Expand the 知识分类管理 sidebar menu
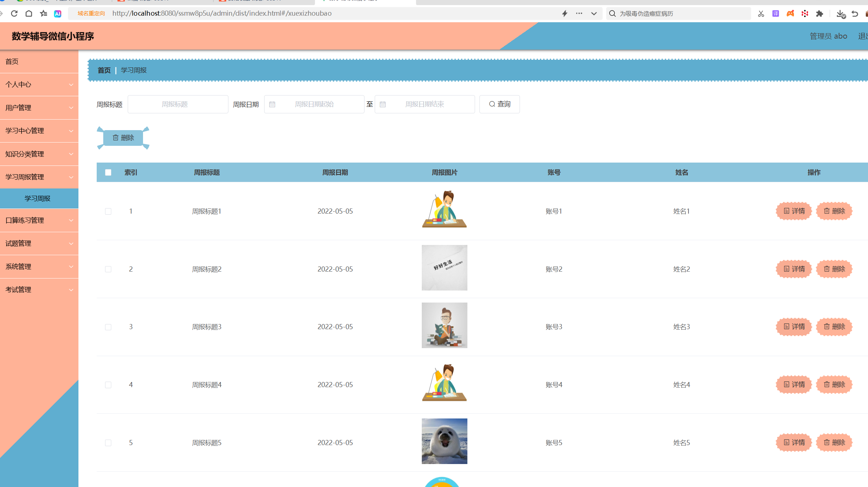Image resolution: width=868 pixels, height=487 pixels. point(39,154)
